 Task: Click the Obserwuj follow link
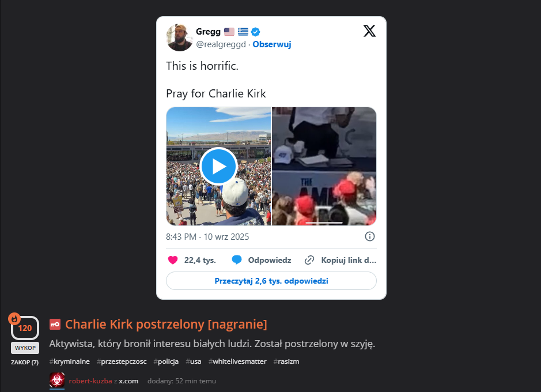click(272, 44)
